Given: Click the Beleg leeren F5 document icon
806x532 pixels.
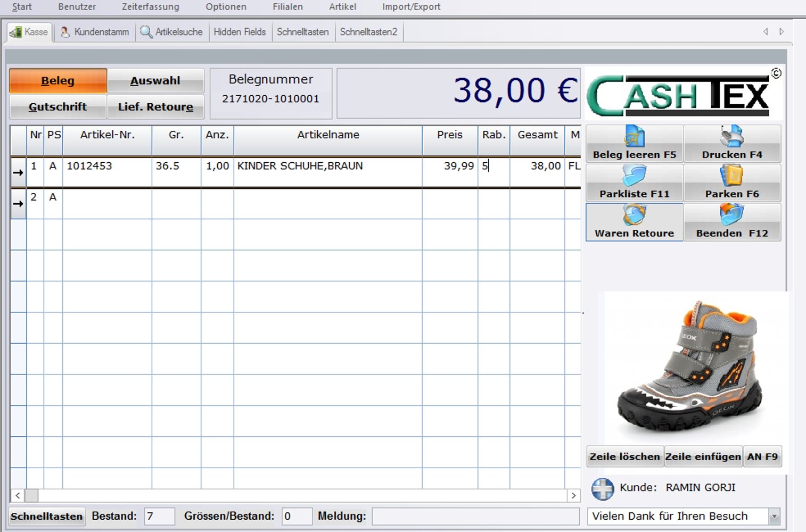Looking at the screenshot, I should point(634,136).
